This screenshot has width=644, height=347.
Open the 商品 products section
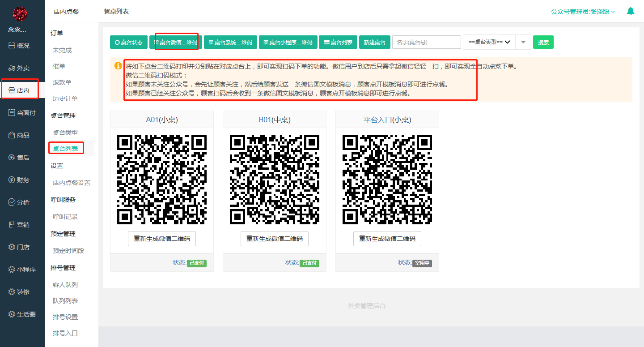(x=19, y=135)
